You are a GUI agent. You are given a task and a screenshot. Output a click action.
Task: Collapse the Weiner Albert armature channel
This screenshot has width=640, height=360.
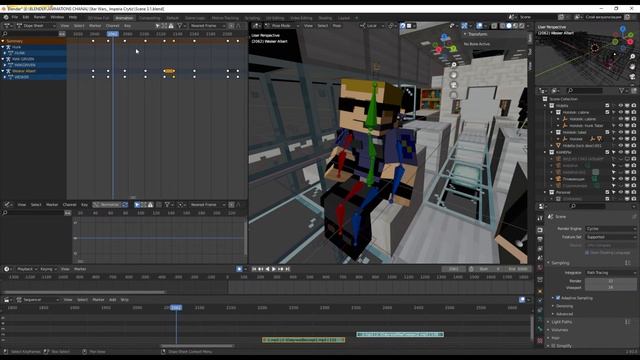[x=3, y=71]
